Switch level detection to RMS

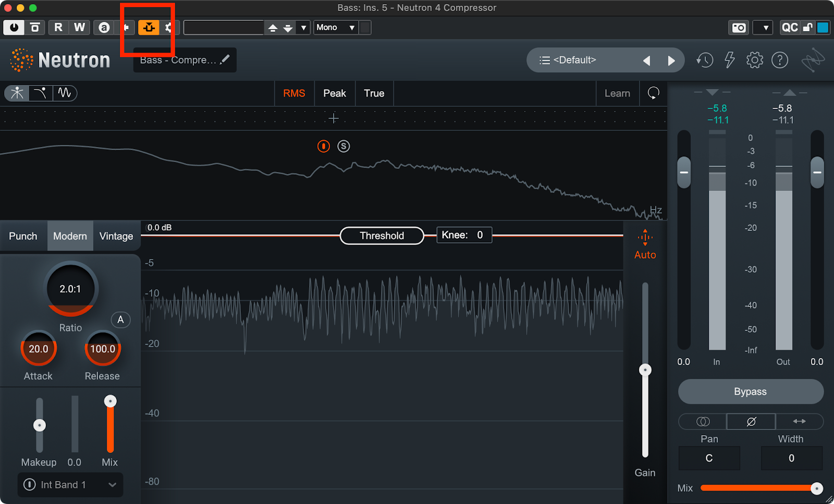pos(294,93)
